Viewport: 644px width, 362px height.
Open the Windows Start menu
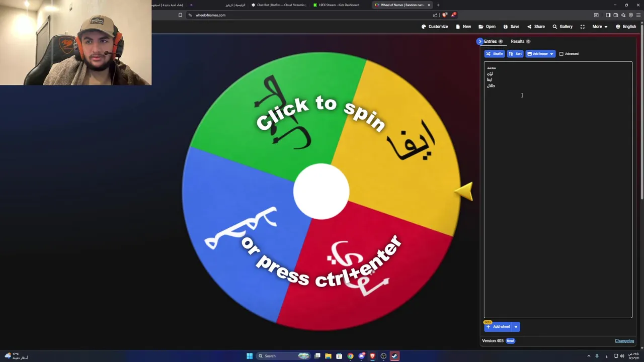(250, 356)
